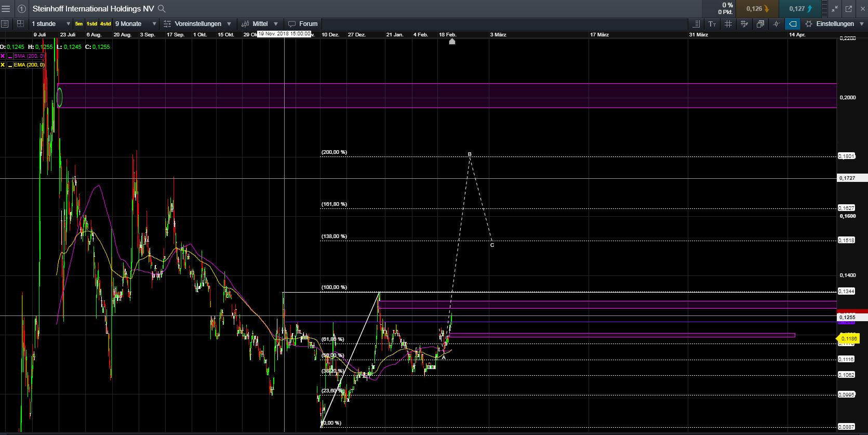The height and width of the screenshot is (435, 868).
Task: Click the 17 März date on time axis
Action: point(599,35)
